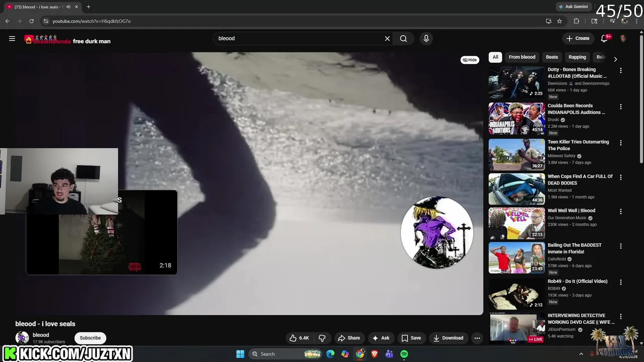This screenshot has width=644, height=362.
Task: Reload the page in browser
Action: point(31,21)
